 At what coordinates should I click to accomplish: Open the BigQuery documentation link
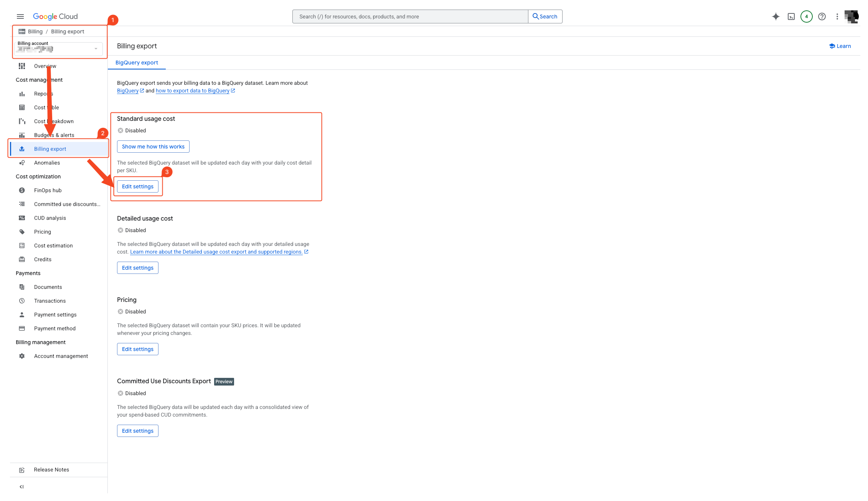pos(130,91)
